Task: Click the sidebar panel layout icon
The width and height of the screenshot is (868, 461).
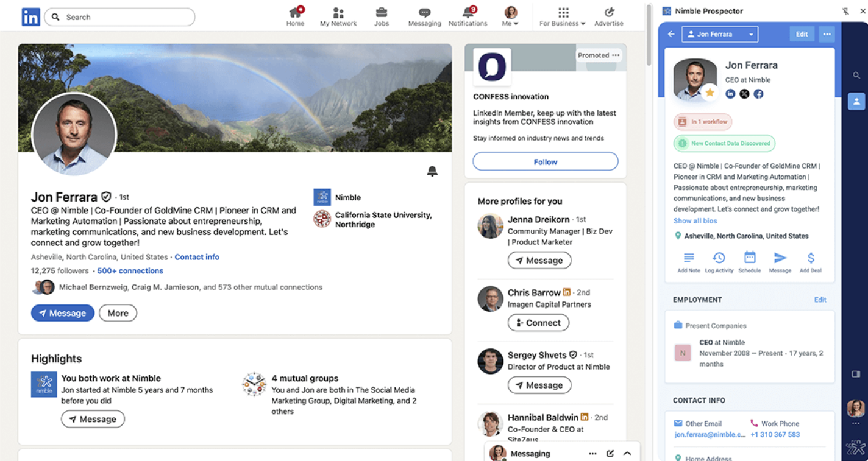Action: 856,373
